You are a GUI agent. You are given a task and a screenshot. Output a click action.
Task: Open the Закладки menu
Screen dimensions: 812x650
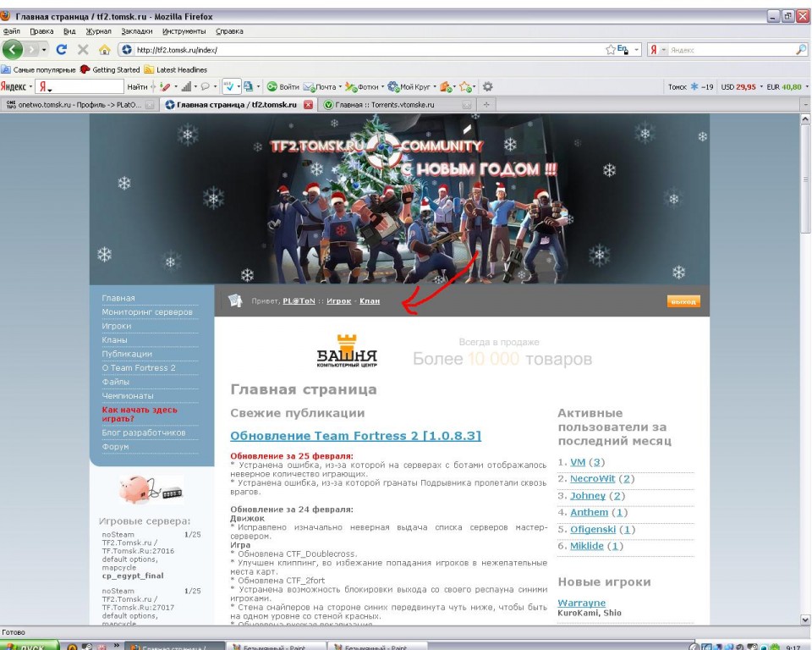coord(137,31)
